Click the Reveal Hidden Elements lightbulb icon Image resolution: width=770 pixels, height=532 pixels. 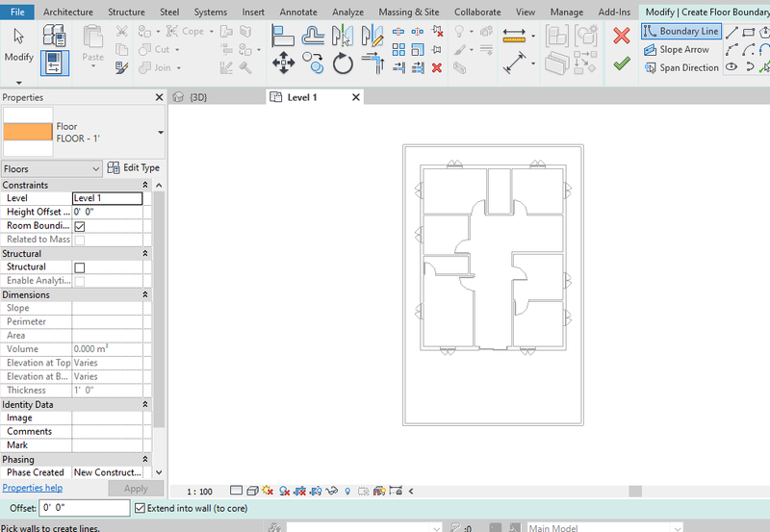347,491
